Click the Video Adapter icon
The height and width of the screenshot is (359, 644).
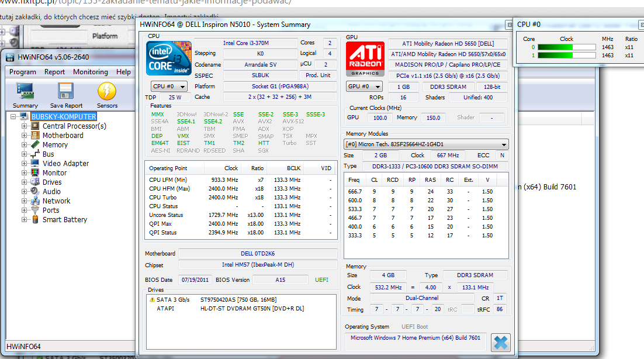(36, 164)
